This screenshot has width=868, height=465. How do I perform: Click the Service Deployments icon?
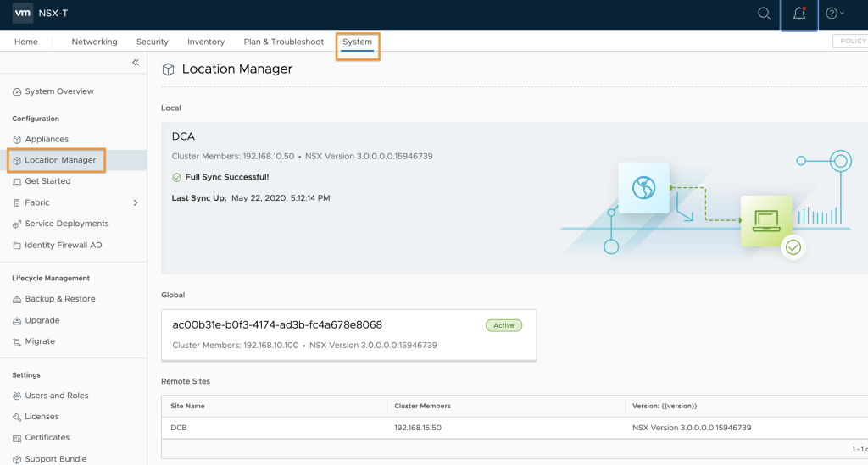[x=17, y=224]
